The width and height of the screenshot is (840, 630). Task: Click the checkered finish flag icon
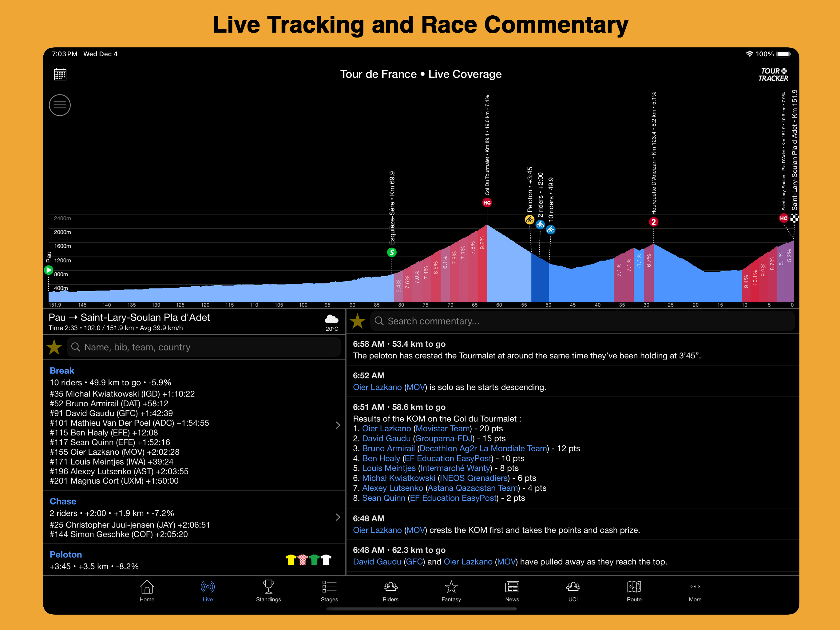click(794, 218)
